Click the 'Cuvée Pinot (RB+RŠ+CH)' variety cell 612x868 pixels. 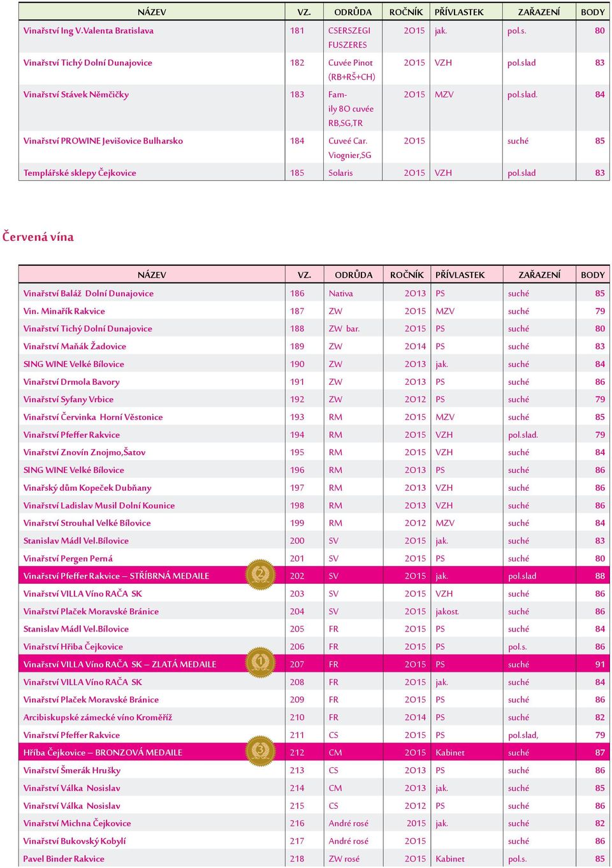[352, 69]
